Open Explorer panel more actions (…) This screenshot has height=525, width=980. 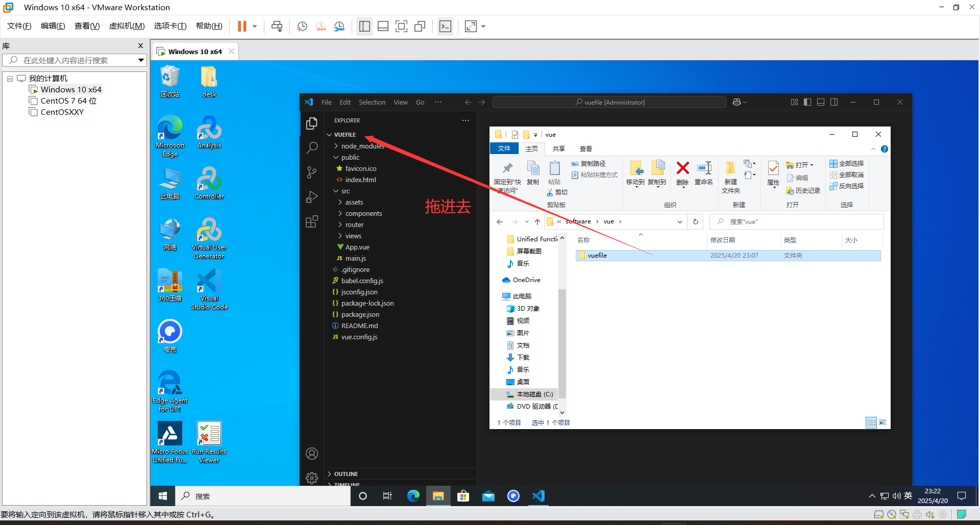pos(465,120)
